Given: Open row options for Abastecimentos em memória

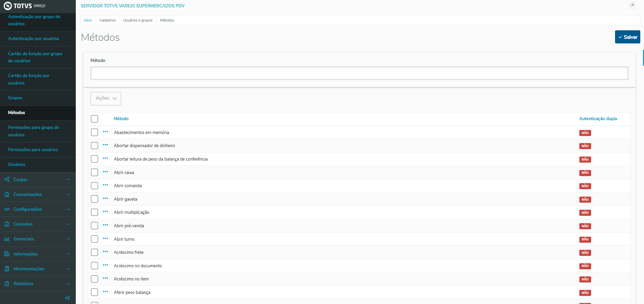Looking at the screenshot, I should click(105, 132).
